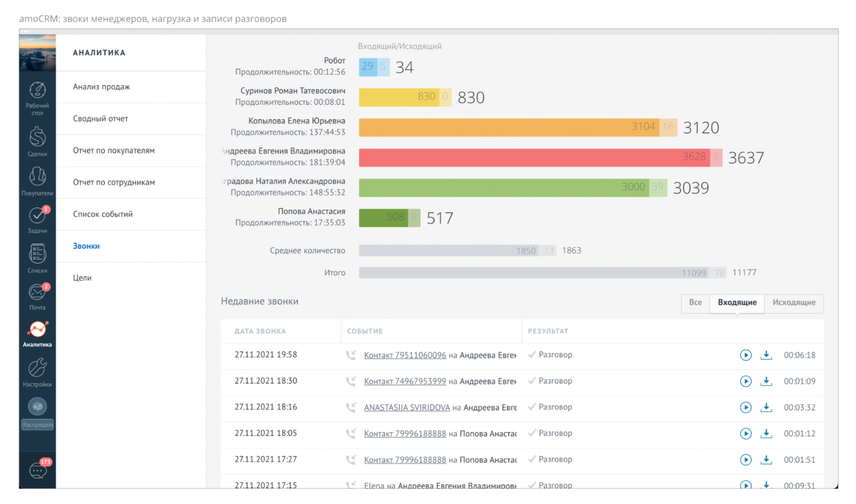Image resolution: width=856 pixels, height=504 pixels.
Task: Click gray Среднее количество bar
Action: tap(449, 250)
